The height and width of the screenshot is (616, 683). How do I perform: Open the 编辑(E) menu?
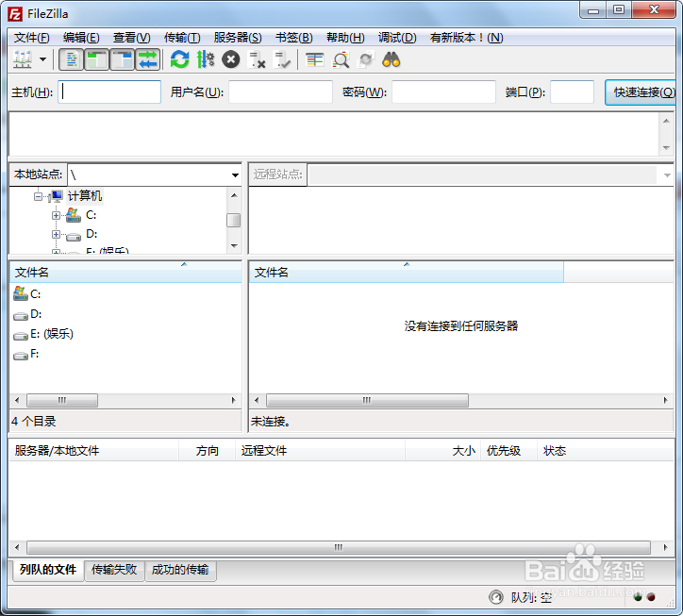pos(81,38)
